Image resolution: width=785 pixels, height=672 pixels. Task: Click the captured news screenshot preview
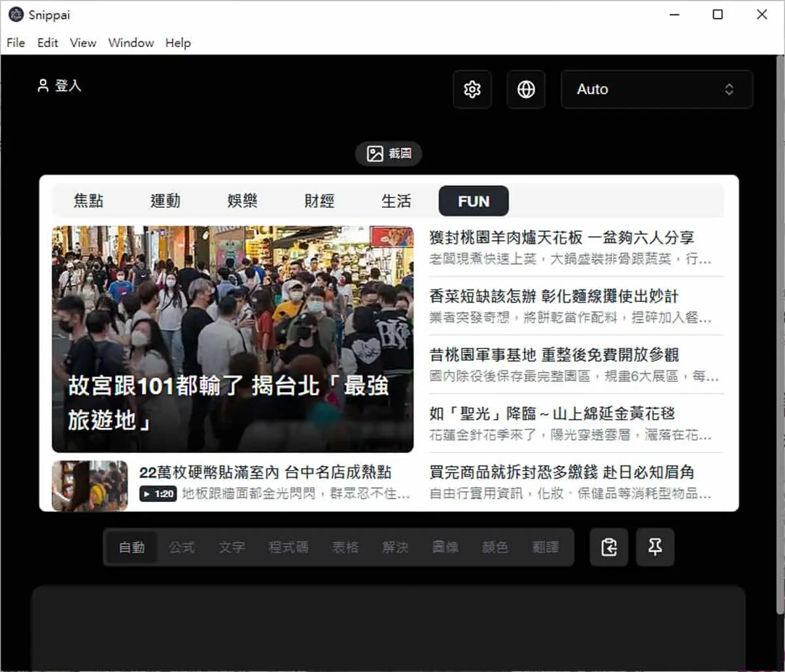click(389, 343)
